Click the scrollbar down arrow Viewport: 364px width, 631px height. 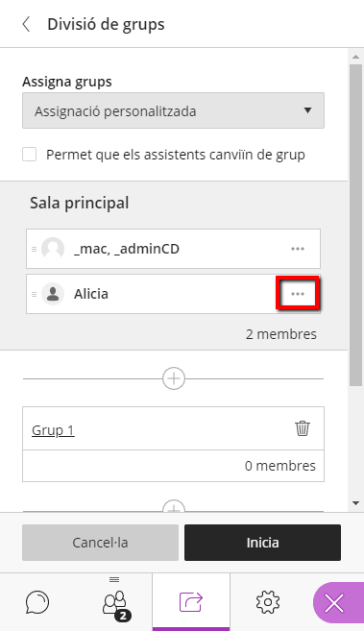[x=355, y=503]
